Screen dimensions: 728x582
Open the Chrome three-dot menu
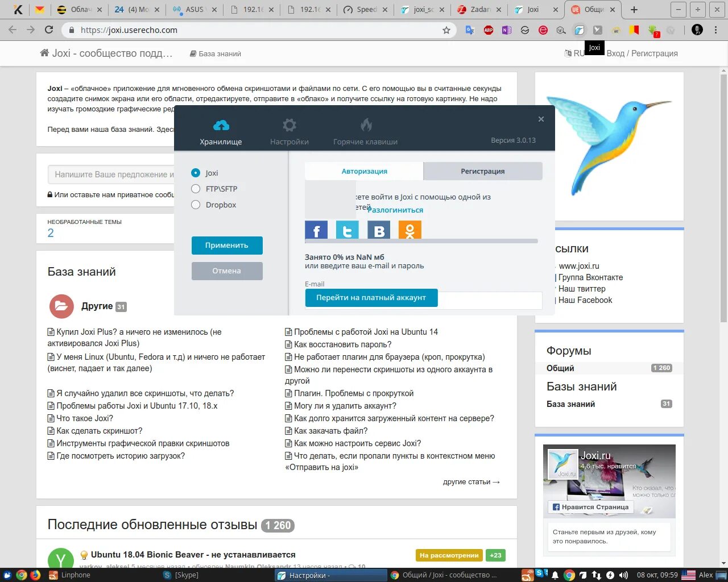pyautogui.click(x=716, y=30)
